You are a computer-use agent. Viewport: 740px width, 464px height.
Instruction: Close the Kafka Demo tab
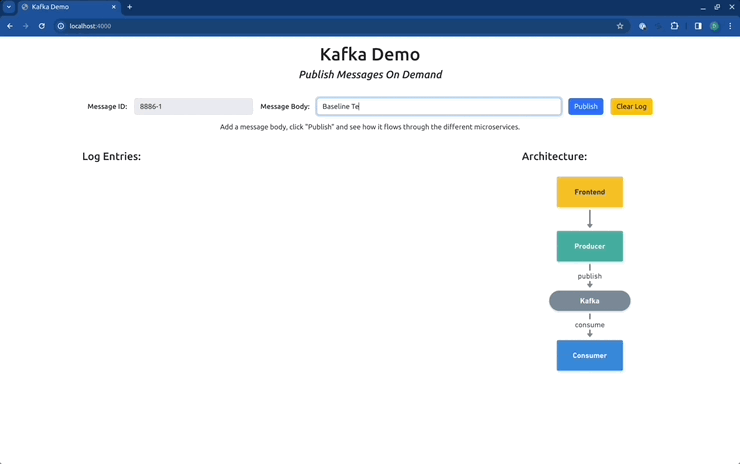click(114, 7)
